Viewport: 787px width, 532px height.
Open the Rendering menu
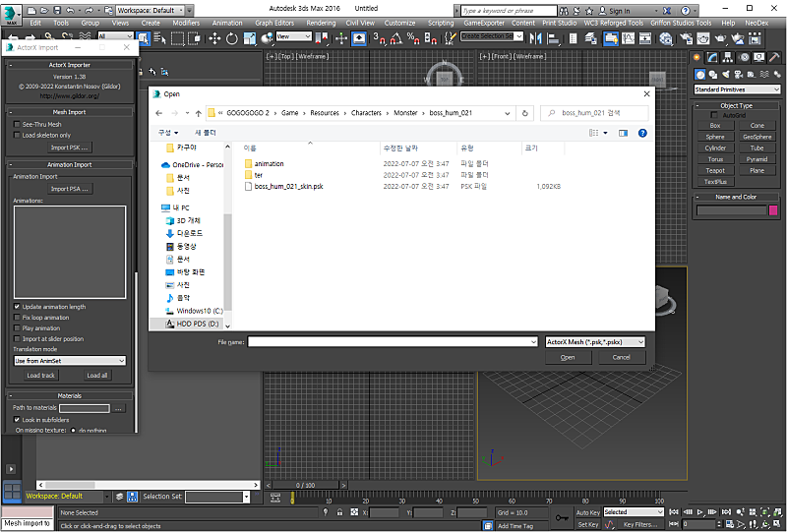321,23
